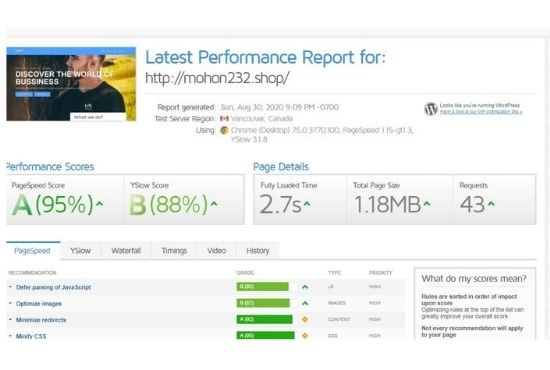Expand the Optimize images row
This screenshot has height=370, width=550.
tap(10, 303)
